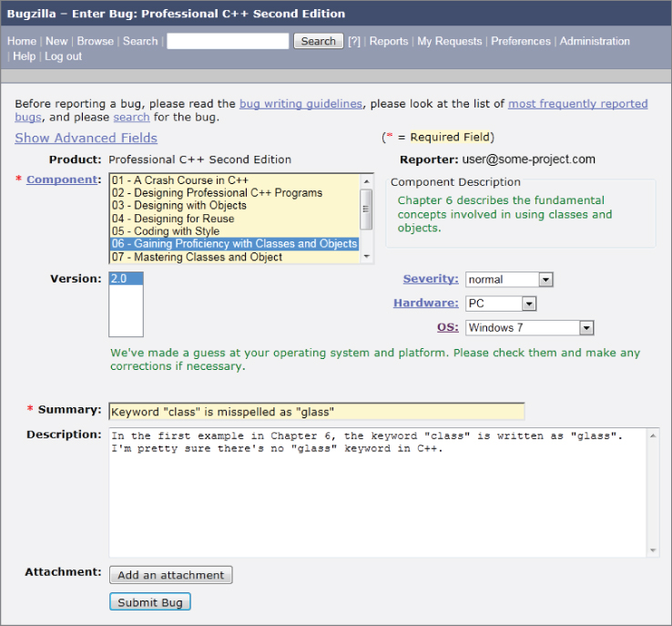
Task: Click the OS label link
Action: point(448,327)
